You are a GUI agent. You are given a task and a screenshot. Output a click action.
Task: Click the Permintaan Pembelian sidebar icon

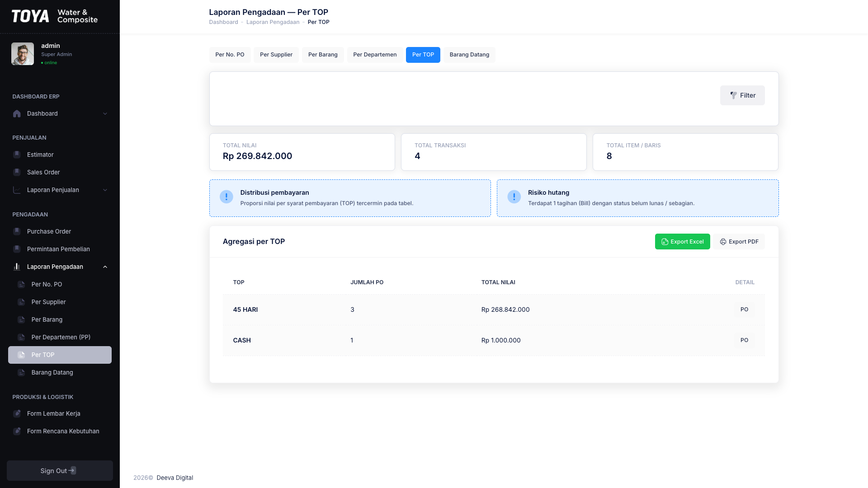[x=17, y=249]
